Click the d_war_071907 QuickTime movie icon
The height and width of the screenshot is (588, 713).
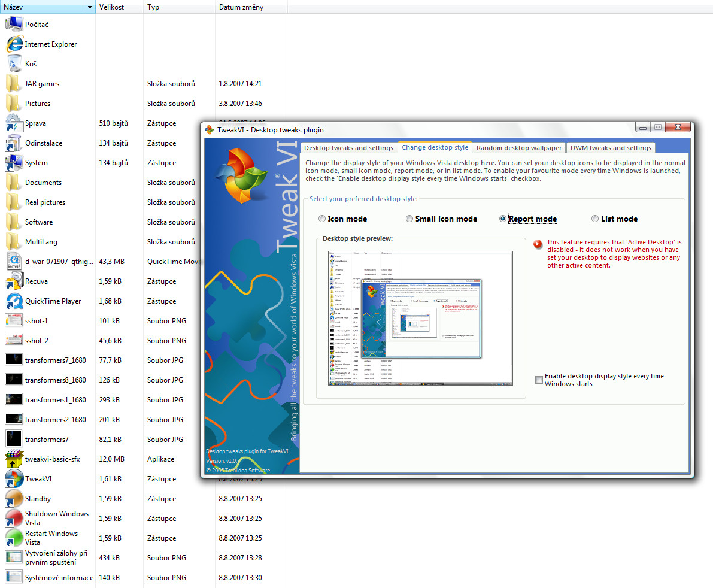click(x=14, y=262)
